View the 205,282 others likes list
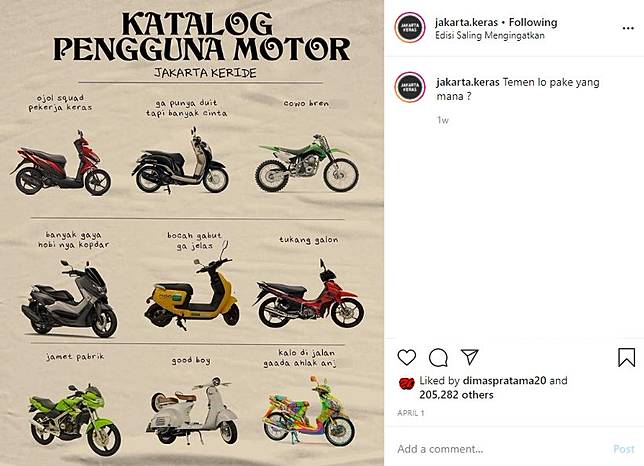 (456, 395)
